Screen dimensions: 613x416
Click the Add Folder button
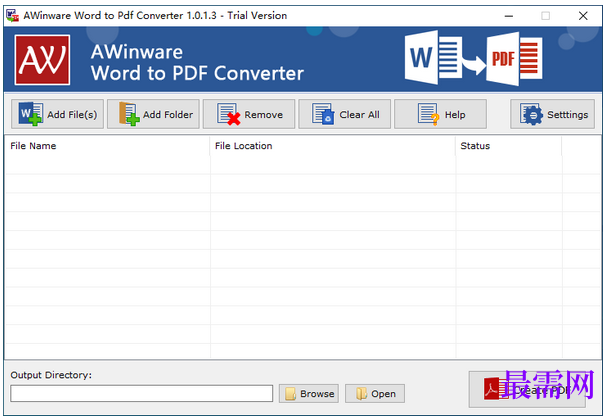pos(153,114)
